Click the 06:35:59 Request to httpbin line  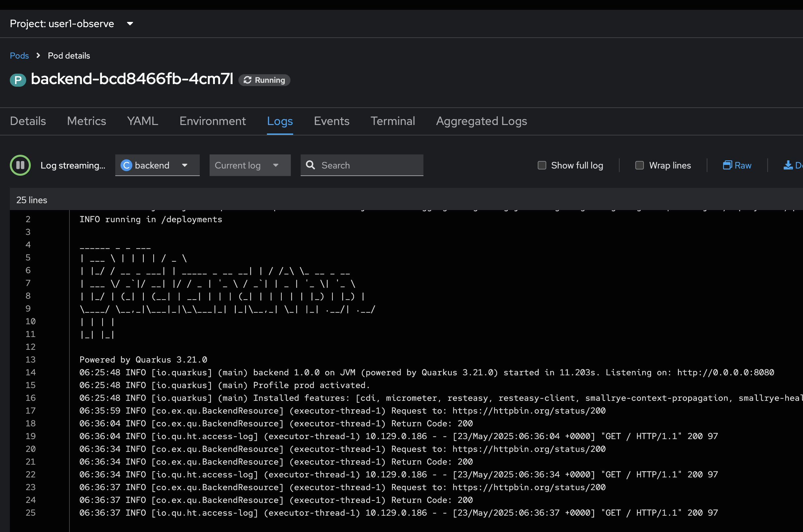point(343,411)
